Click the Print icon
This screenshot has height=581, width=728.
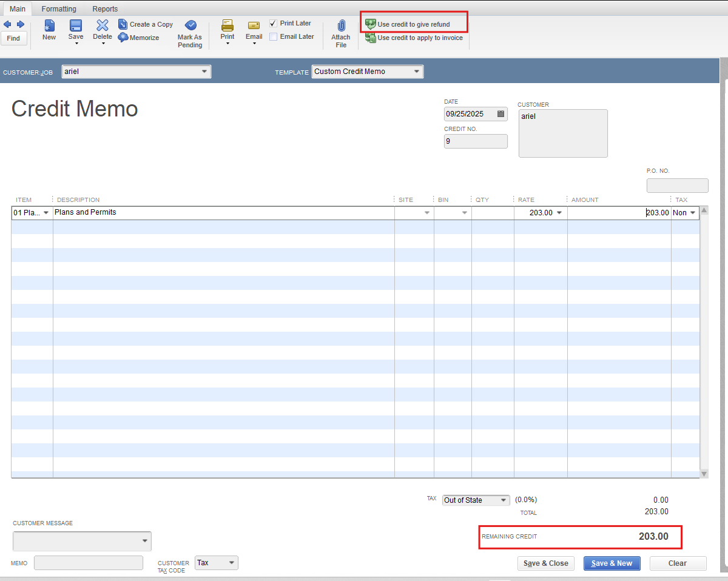[x=227, y=25]
